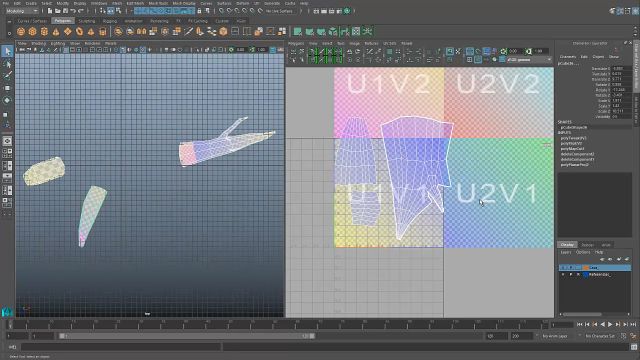Toggle visibility of the highlighted top layer
Viewport: 640px width, 360px height.
(x=563, y=268)
